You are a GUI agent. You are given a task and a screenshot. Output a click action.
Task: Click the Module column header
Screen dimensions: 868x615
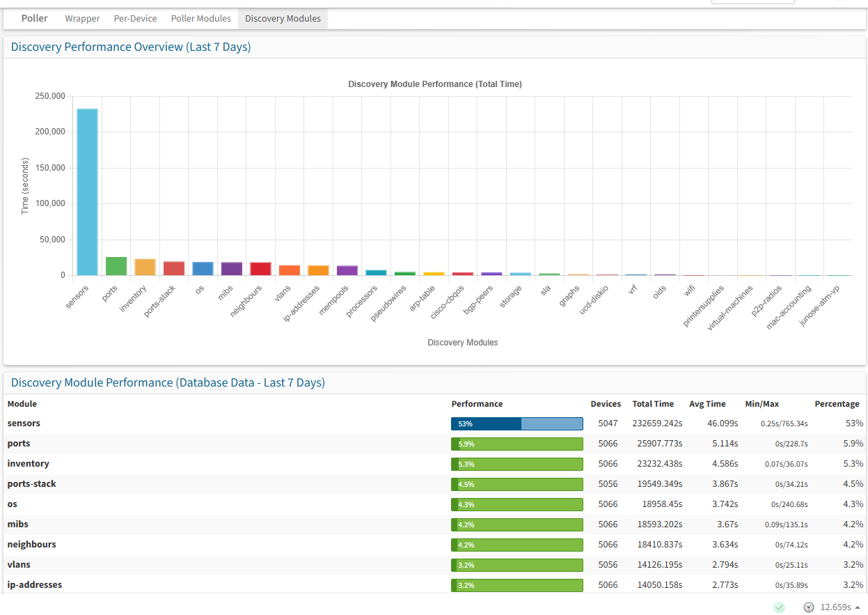22,404
